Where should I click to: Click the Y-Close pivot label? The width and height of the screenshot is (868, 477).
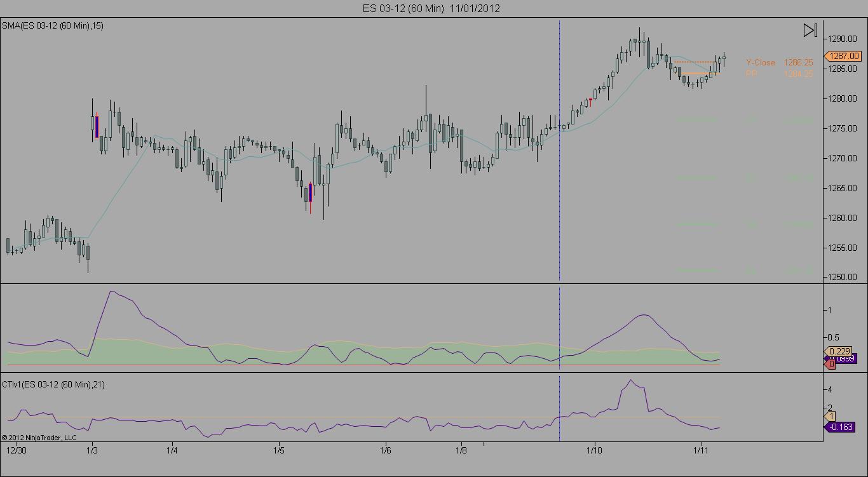[761, 62]
